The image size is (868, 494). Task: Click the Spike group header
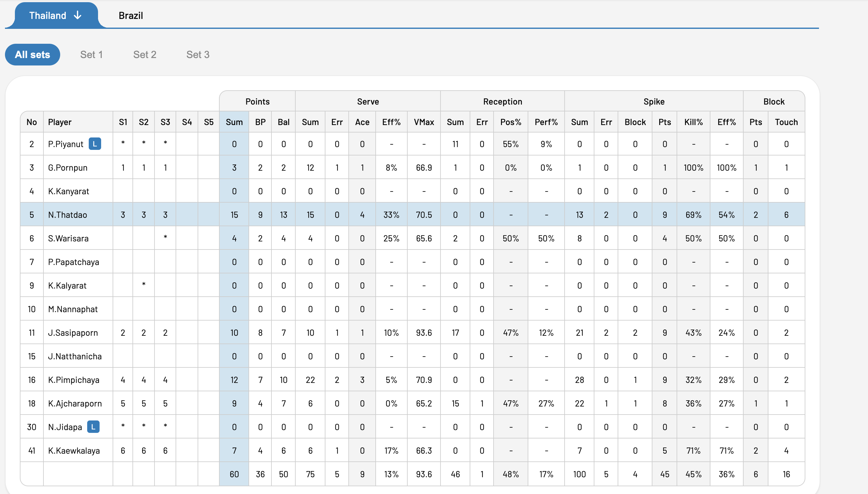click(x=654, y=101)
